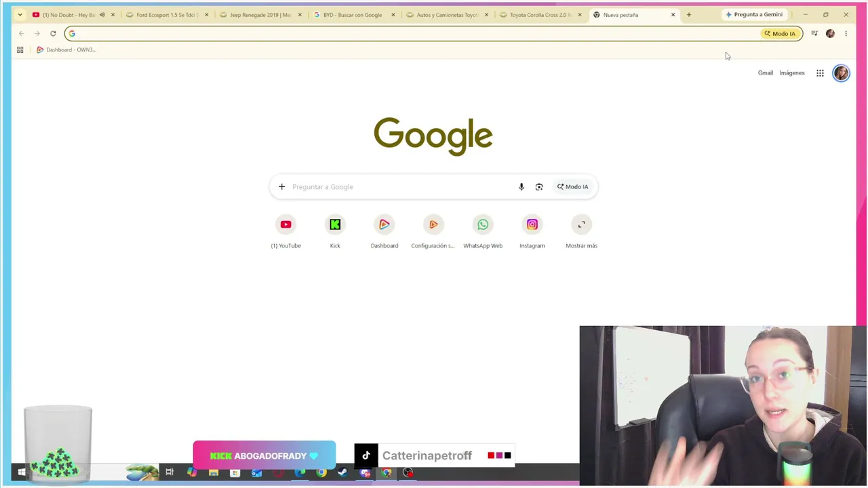
Task: Open the Google apps grid
Action: [x=820, y=73]
